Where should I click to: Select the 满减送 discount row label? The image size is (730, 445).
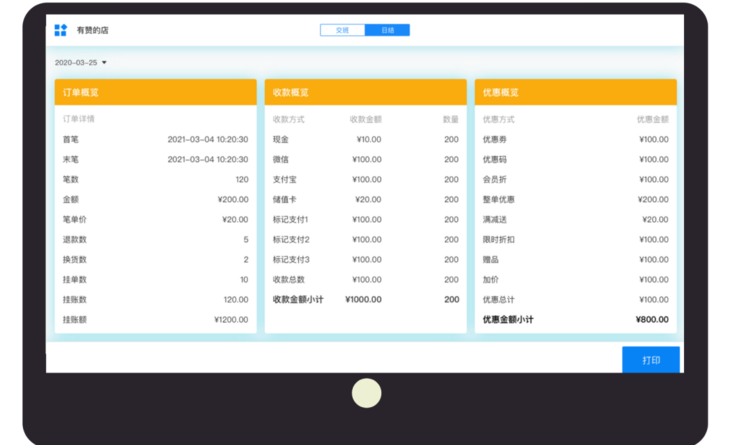point(494,219)
